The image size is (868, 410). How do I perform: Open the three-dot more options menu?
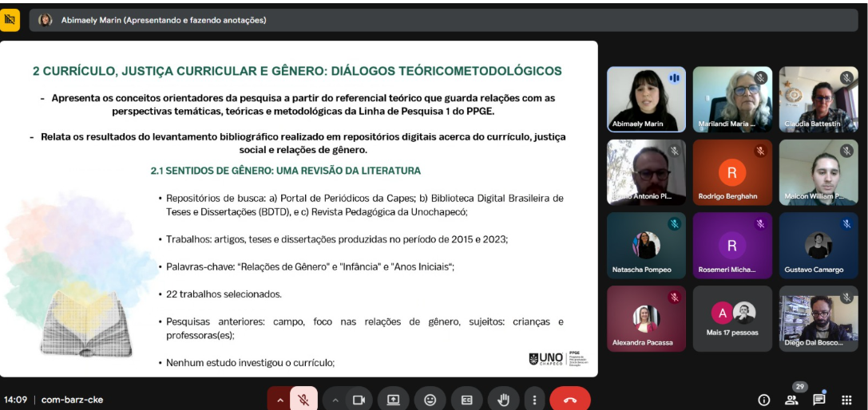pyautogui.click(x=534, y=400)
